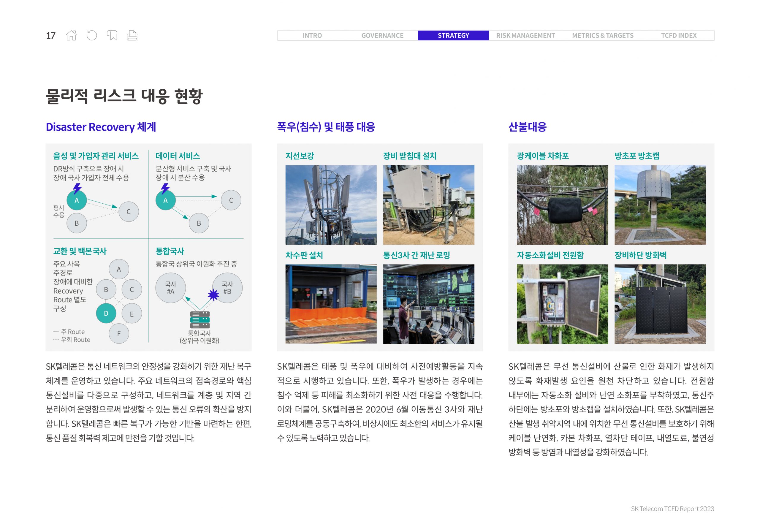Select the STRATEGY tab
The width and height of the screenshot is (760, 532).
pos(453,35)
